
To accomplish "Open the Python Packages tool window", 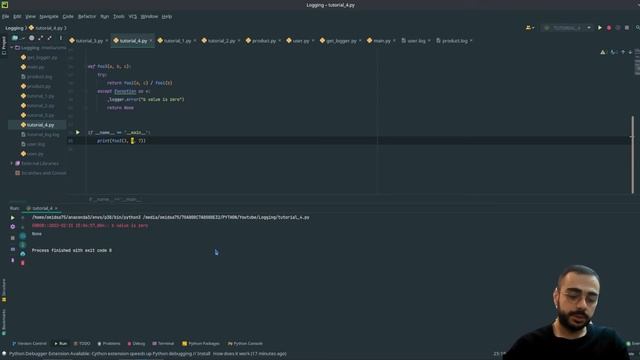I will (201, 344).
